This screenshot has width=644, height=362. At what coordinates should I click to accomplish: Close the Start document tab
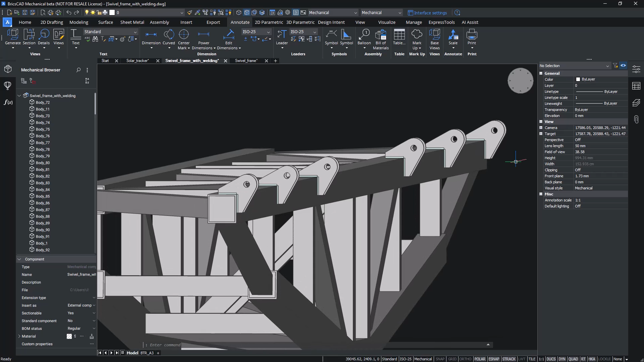(116, 61)
